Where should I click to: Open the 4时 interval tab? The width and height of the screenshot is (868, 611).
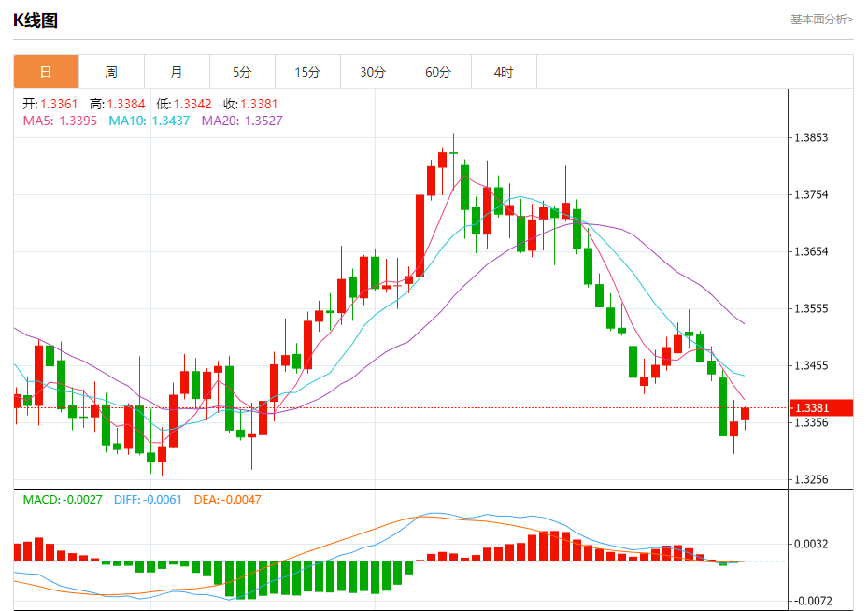[x=504, y=71]
